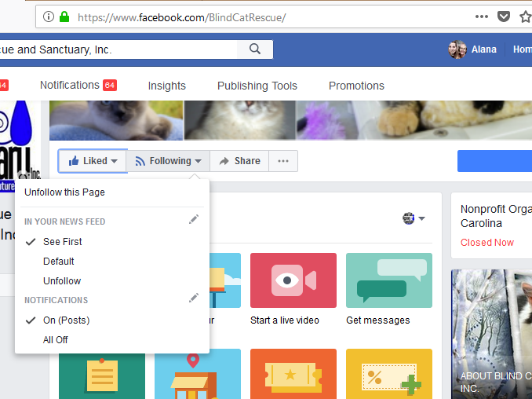Viewport: 532px width, 399px height.
Task: Click the orange ticket star icon tile
Action: pyautogui.click(x=293, y=374)
